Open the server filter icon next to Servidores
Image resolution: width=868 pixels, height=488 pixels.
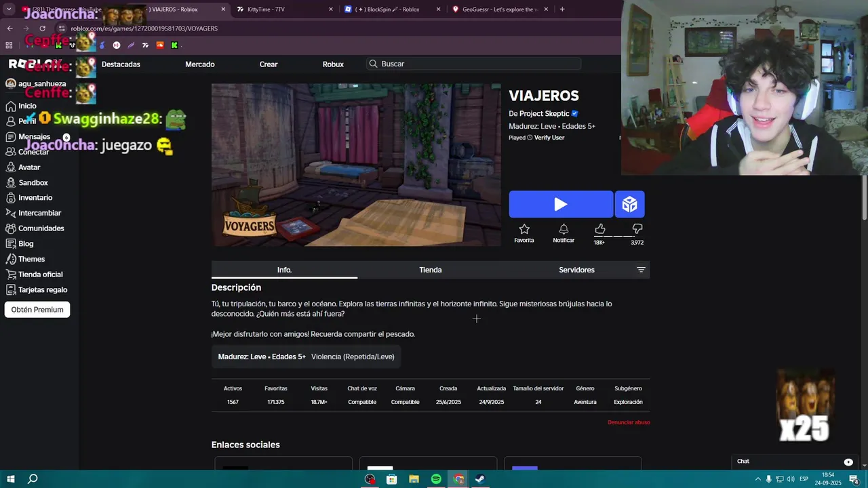(x=641, y=270)
